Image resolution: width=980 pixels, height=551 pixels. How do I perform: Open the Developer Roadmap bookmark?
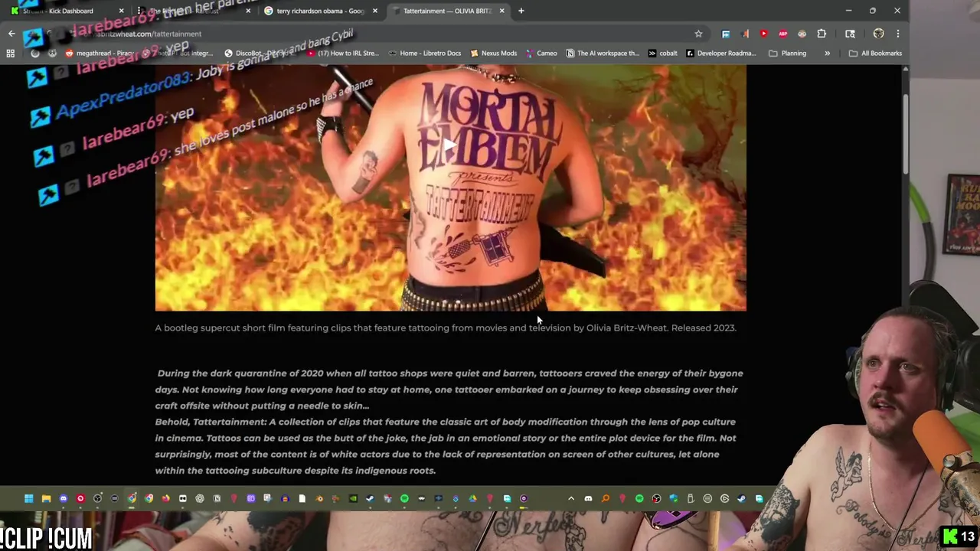pyautogui.click(x=721, y=54)
